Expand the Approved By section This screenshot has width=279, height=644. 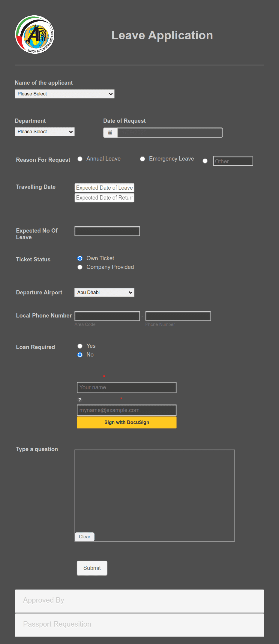coord(139,601)
